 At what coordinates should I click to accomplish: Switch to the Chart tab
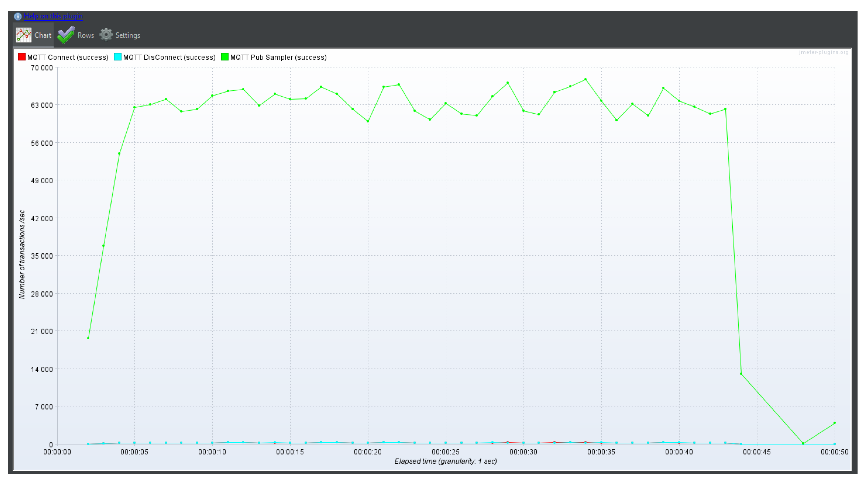pos(43,35)
